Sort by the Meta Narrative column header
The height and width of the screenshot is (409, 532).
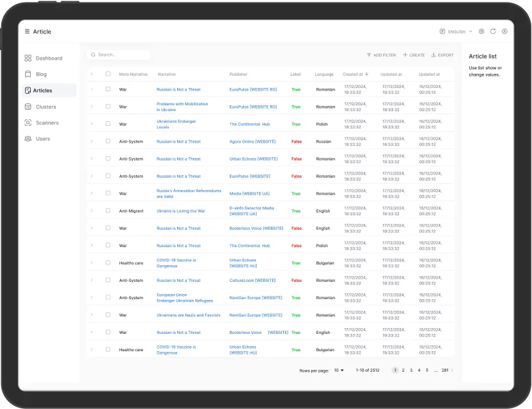click(x=133, y=74)
